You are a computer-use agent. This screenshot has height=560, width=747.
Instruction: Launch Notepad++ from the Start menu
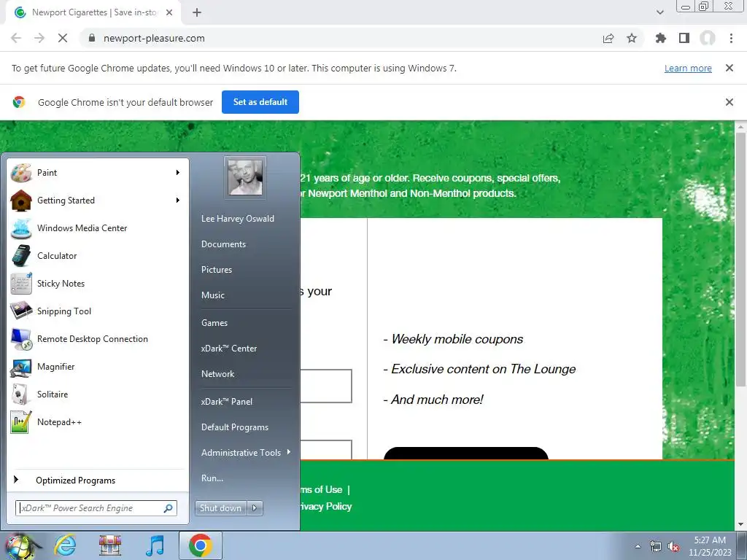[x=98, y=422]
